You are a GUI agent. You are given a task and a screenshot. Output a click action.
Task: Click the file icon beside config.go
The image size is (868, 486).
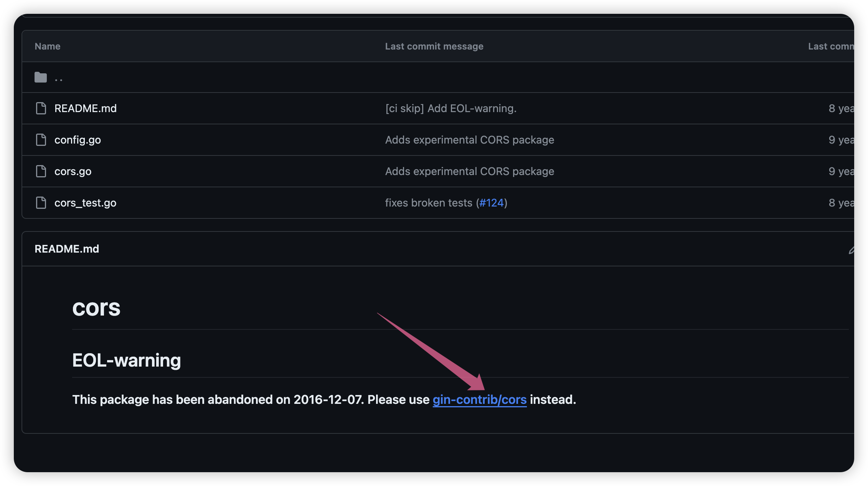pos(41,140)
